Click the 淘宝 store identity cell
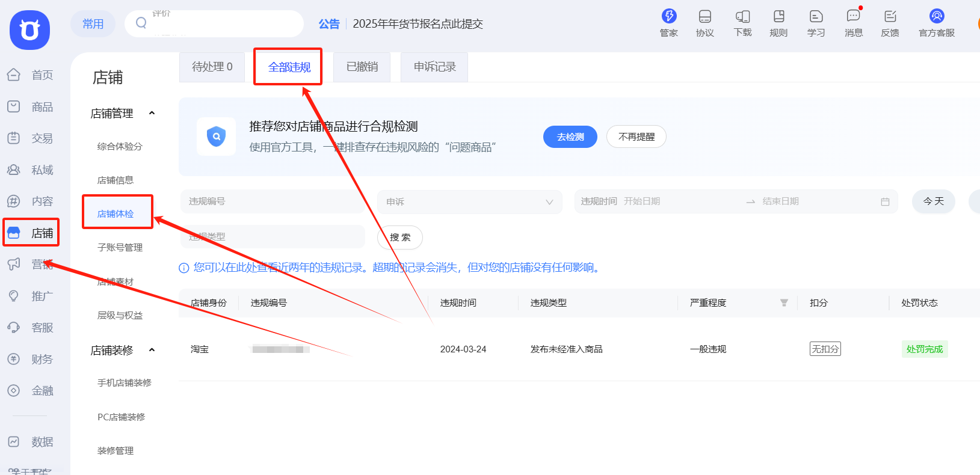The height and width of the screenshot is (475, 980). point(200,349)
